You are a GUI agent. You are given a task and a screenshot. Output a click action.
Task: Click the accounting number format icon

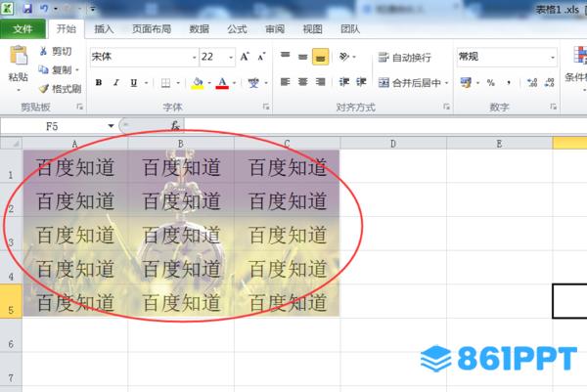466,83
